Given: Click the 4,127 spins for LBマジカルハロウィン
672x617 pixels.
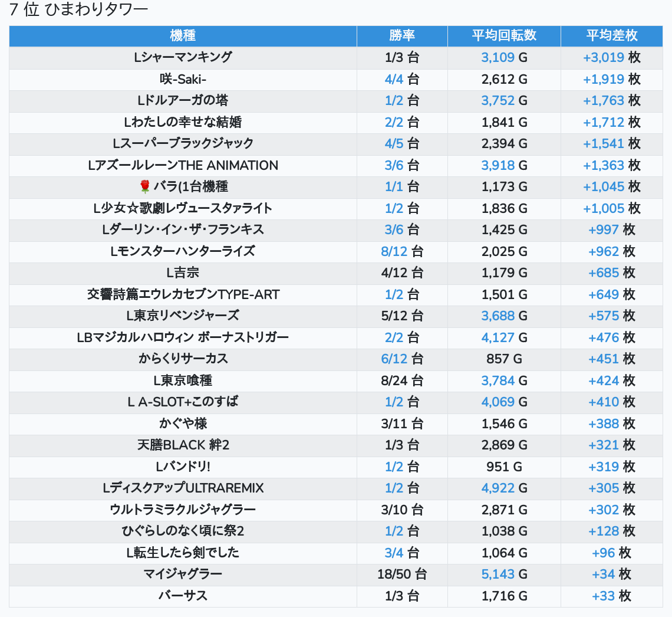Looking at the screenshot, I should (498, 337).
